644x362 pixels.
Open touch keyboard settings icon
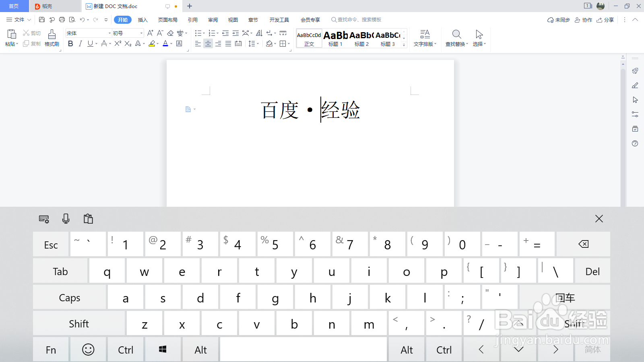click(x=44, y=219)
